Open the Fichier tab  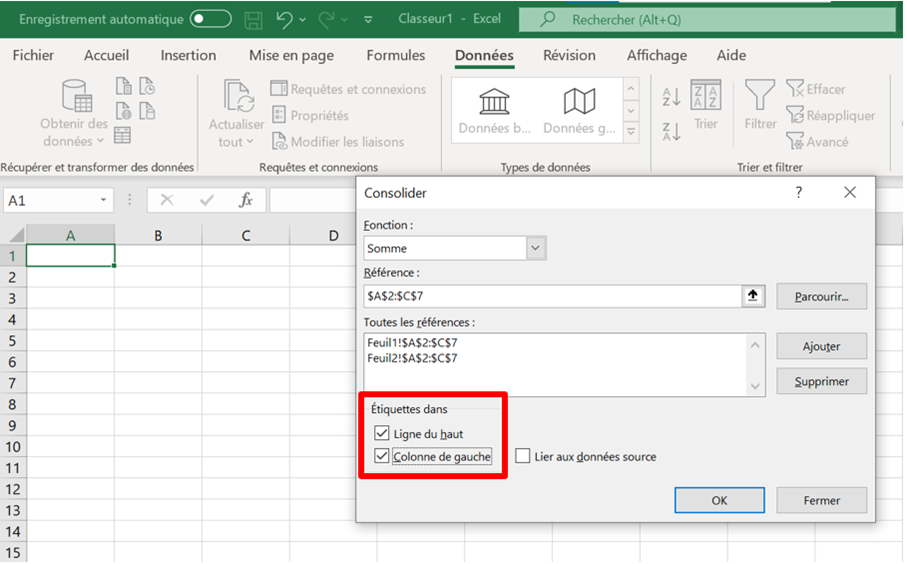(33, 56)
